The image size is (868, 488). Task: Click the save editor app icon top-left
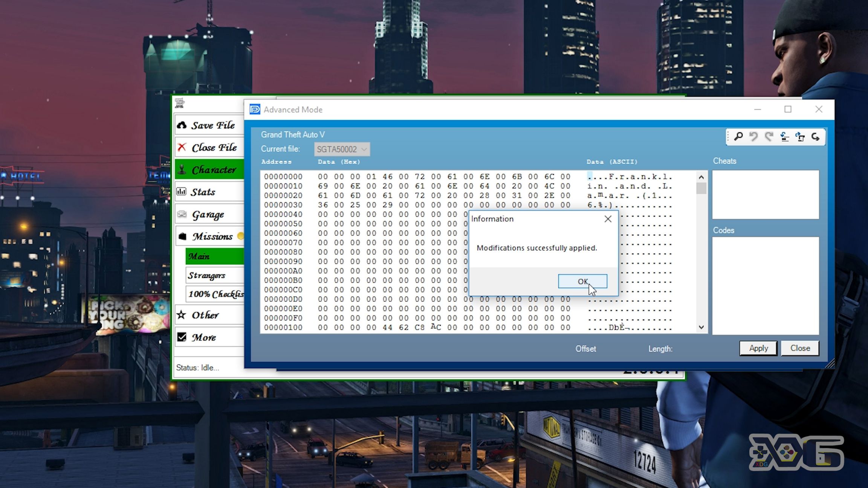pyautogui.click(x=180, y=103)
